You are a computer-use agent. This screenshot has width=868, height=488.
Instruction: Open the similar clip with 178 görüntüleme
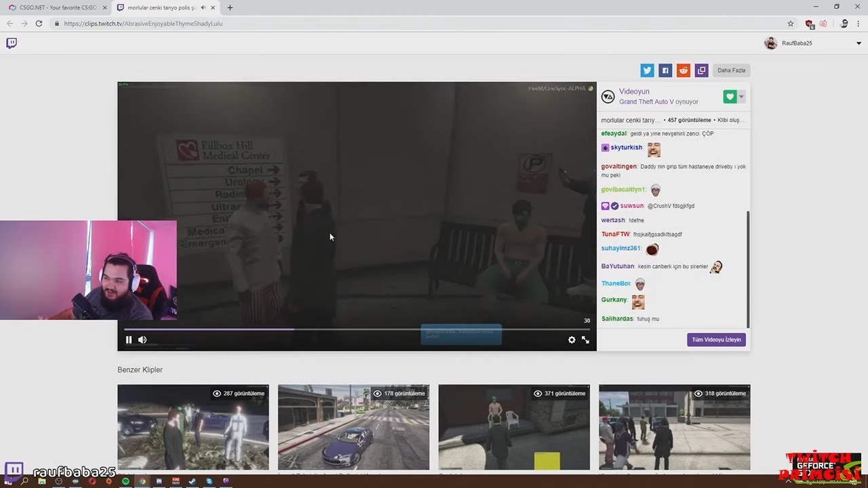(353, 428)
